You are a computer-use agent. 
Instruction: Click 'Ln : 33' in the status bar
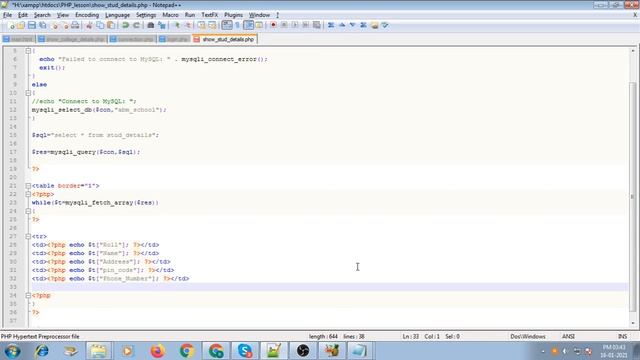411,336
